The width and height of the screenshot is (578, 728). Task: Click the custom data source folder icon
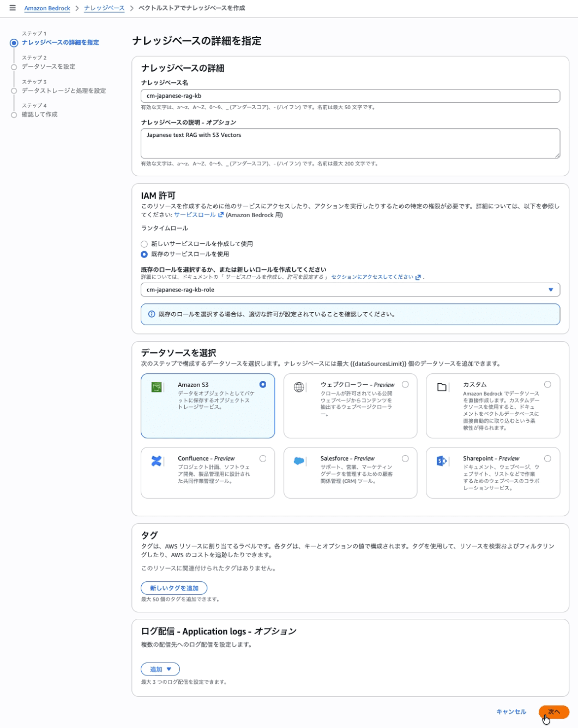coord(442,387)
